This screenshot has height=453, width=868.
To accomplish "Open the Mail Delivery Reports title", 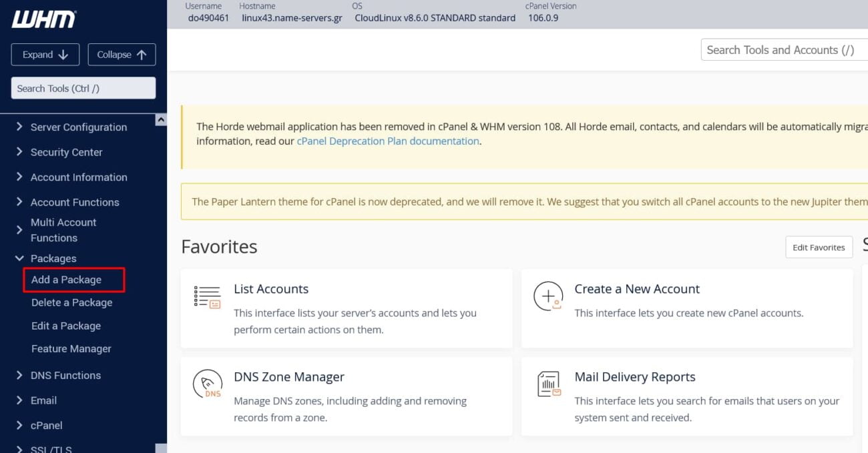I will click(x=635, y=377).
